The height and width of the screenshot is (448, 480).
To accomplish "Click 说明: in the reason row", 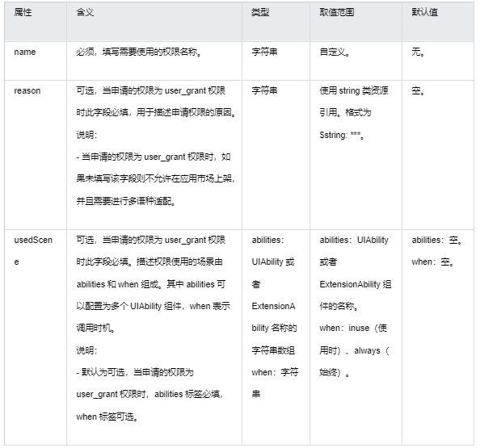I will click(x=86, y=135).
